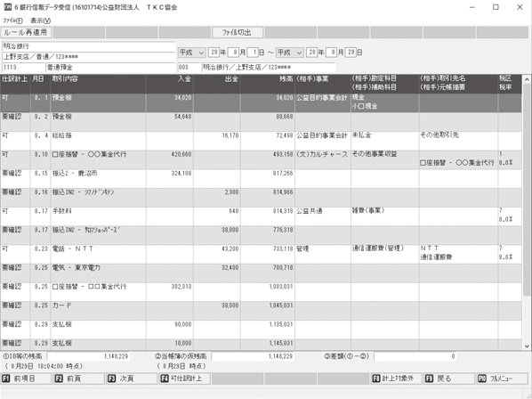The width and height of the screenshot is (532, 399).
Task: Open the end era 平成 dropdown
Action: click(x=289, y=53)
